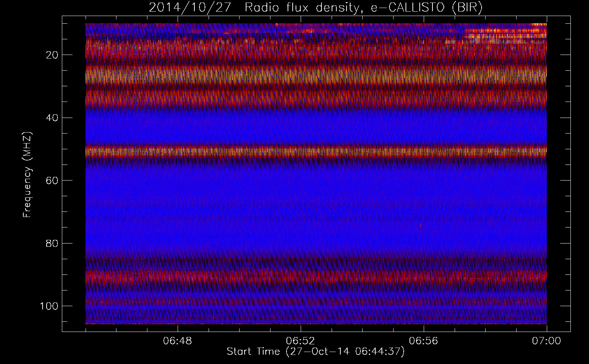Click the '06:56' time tick label
The height and width of the screenshot is (364, 589).
(x=423, y=341)
